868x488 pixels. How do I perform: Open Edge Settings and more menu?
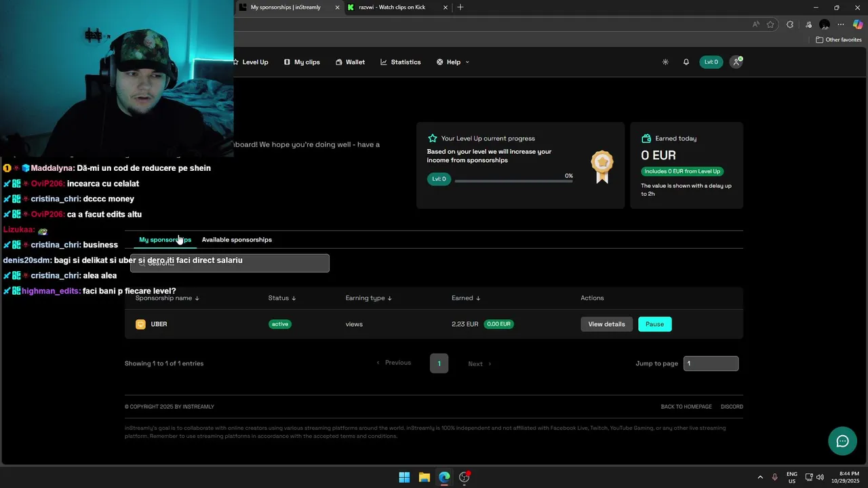point(842,24)
